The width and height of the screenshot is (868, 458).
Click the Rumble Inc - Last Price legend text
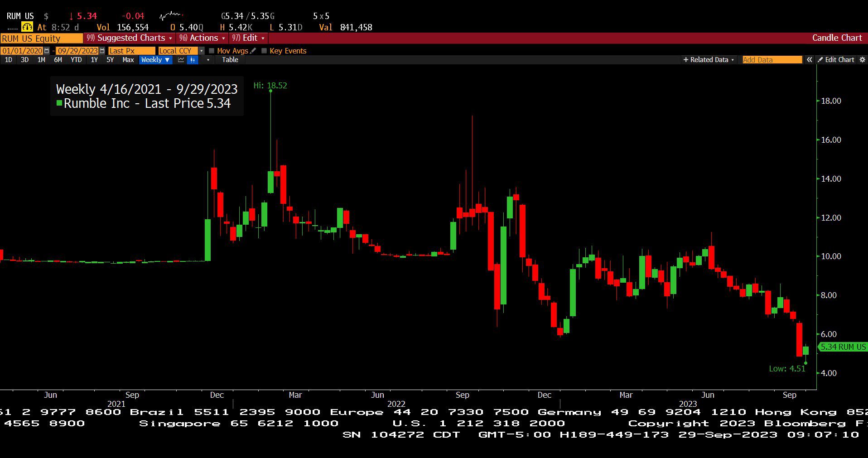pyautogui.click(x=147, y=103)
